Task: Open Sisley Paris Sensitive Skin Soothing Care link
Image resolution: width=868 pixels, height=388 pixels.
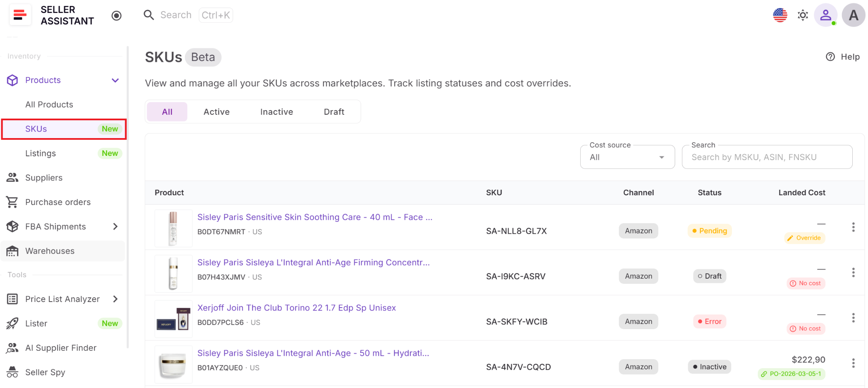Action: [x=315, y=217]
